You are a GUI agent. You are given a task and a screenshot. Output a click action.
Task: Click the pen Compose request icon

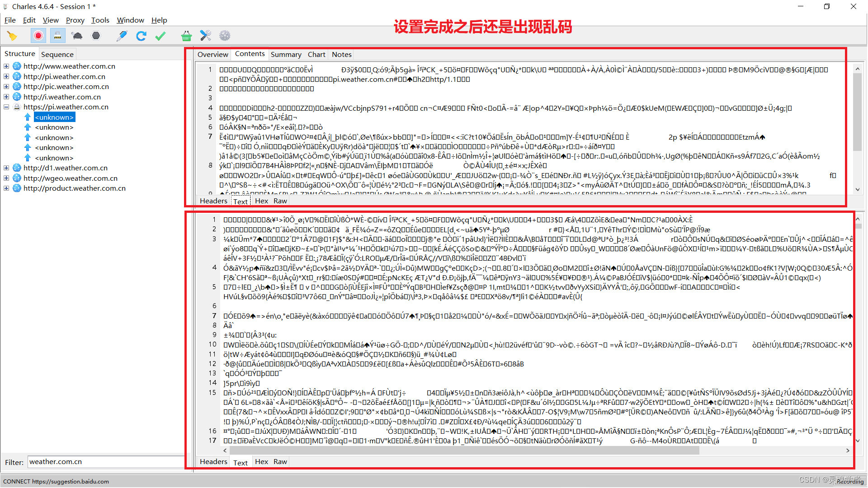(x=122, y=36)
